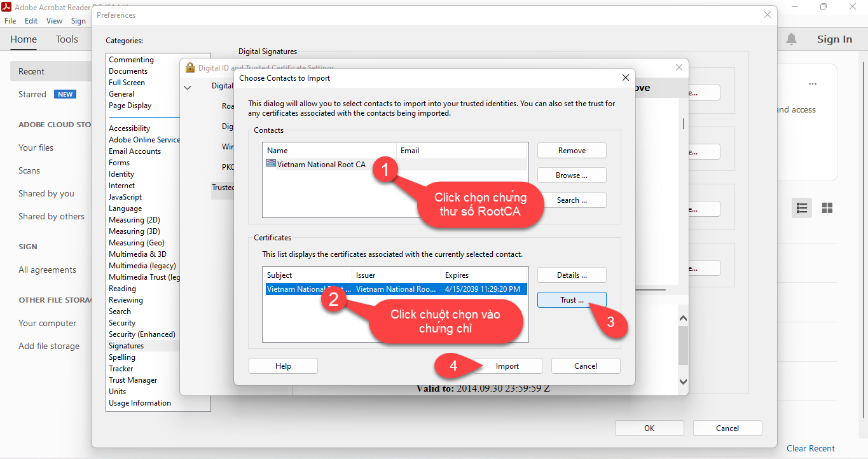Open Scans in sidebar
The height and width of the screenshot is (459, 868).
29,170
